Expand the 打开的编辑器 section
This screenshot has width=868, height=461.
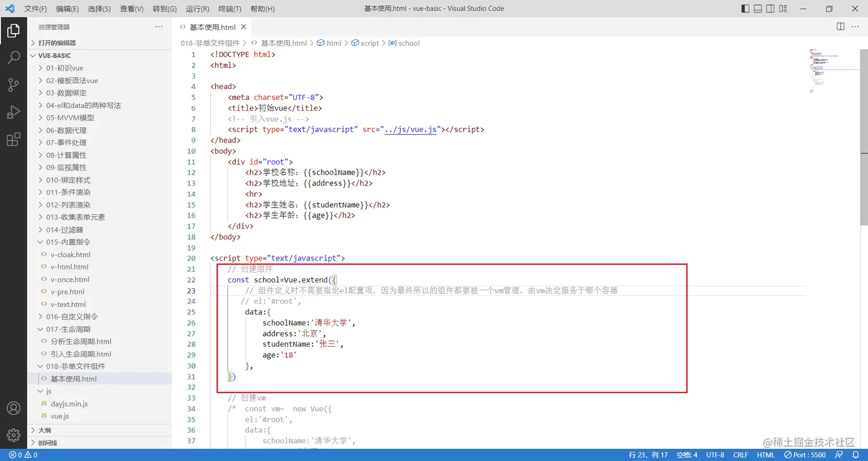(99, 42)
